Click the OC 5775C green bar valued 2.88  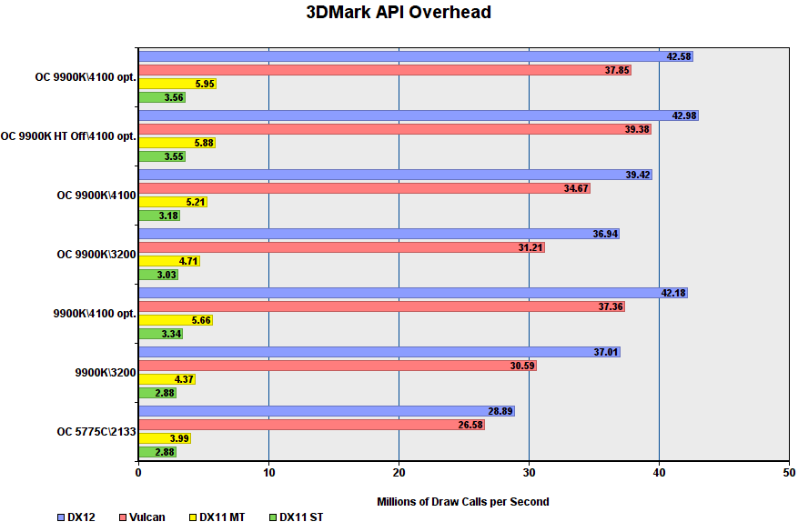click(157, 452)
